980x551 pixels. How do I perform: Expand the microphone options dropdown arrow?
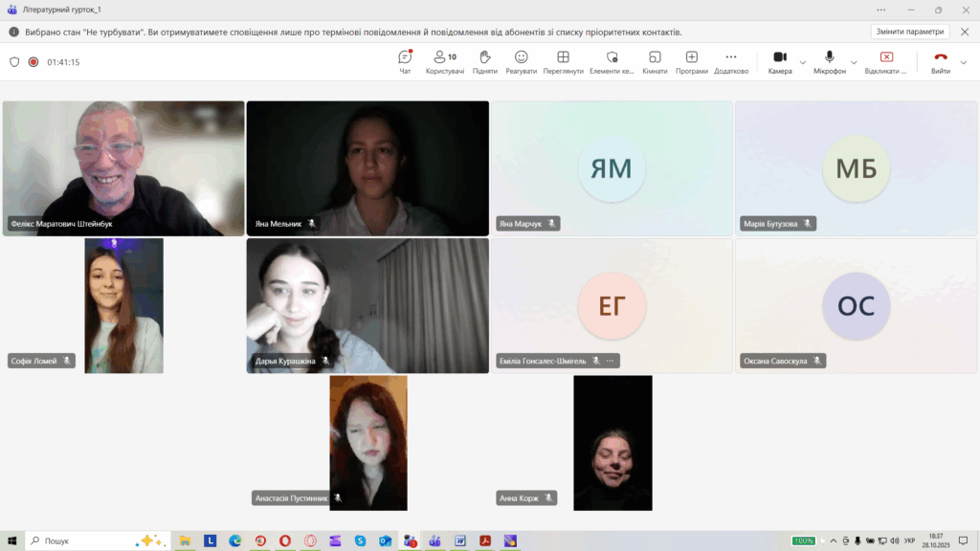click(854, 62)
